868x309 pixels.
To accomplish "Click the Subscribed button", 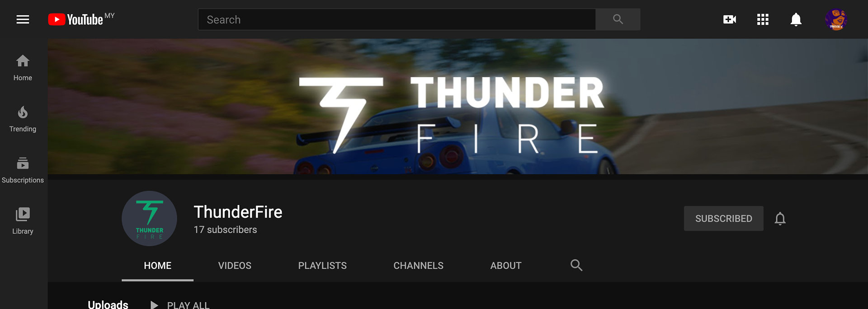I will pyautogui.click(x=723, y=219).
